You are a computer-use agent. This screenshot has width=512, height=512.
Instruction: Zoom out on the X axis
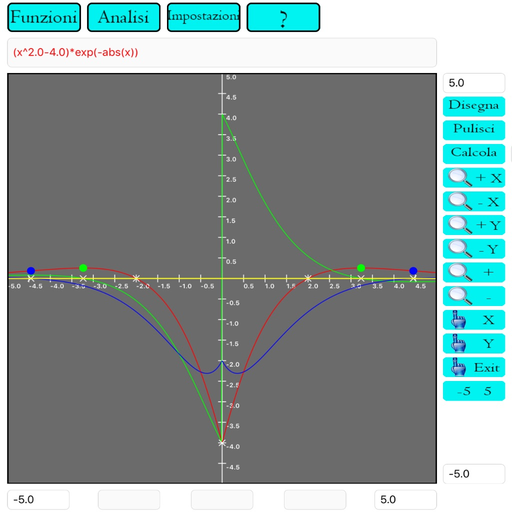click(474, 201)
